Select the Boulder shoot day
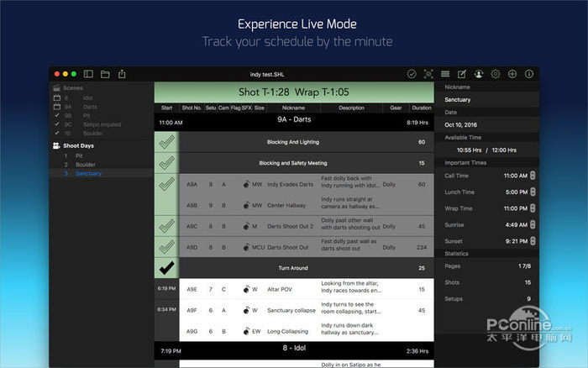The width and height of the screenshot is (588, 368). coord(87,164)
